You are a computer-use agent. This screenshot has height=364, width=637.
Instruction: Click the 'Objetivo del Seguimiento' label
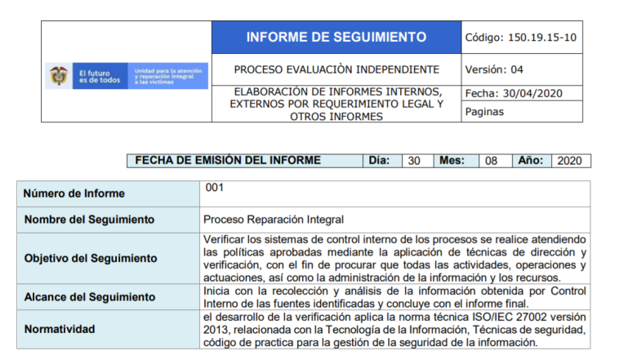pos(91,259)
